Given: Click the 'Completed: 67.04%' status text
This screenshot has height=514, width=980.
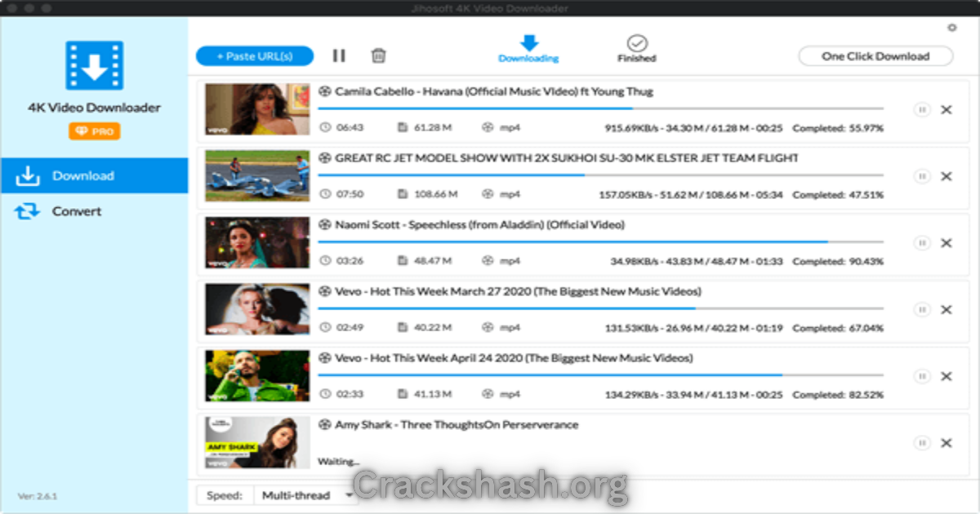Looking at the screenshot, I should 838,328.
